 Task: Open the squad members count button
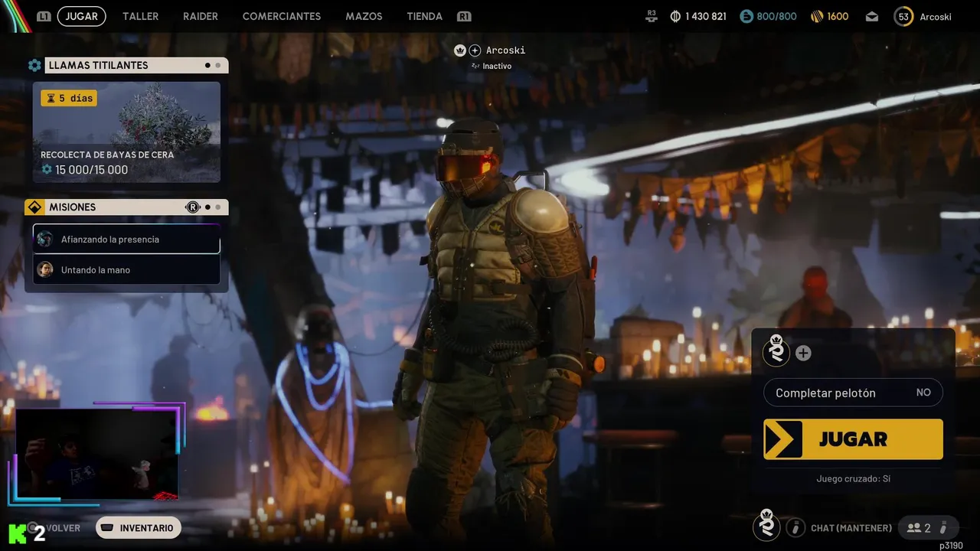(x=927, y=527)
